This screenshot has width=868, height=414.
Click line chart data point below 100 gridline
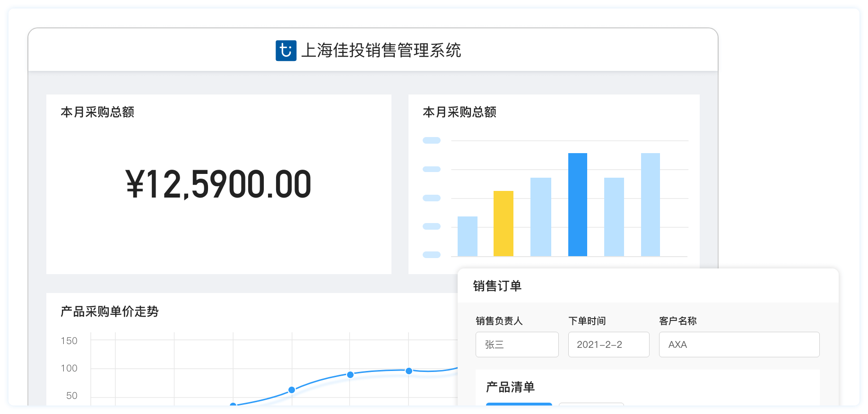(350, 375)
